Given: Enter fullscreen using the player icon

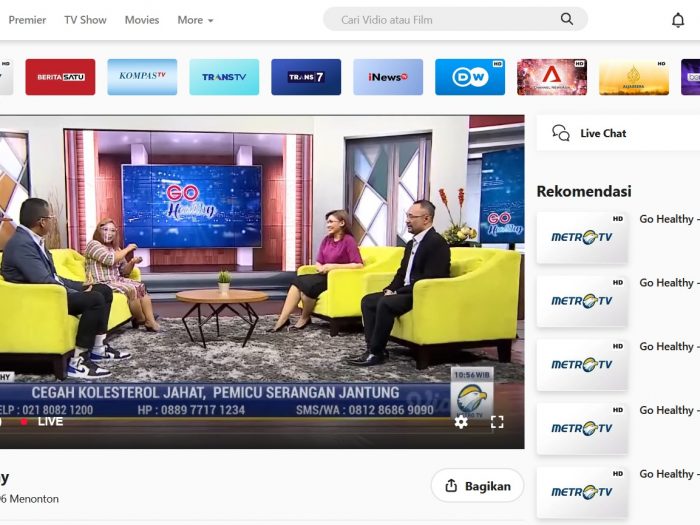Looking at the screenshot, I should click(497, 422).
